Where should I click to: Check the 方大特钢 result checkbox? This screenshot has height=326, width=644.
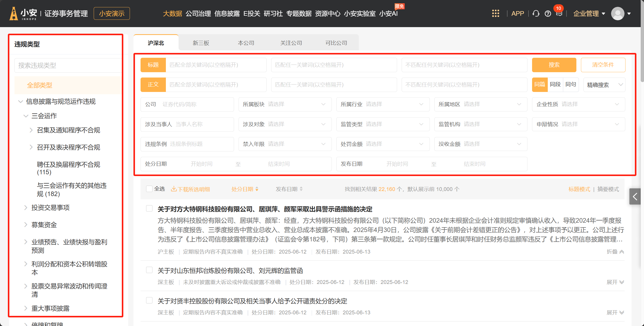tap(149, 208)
